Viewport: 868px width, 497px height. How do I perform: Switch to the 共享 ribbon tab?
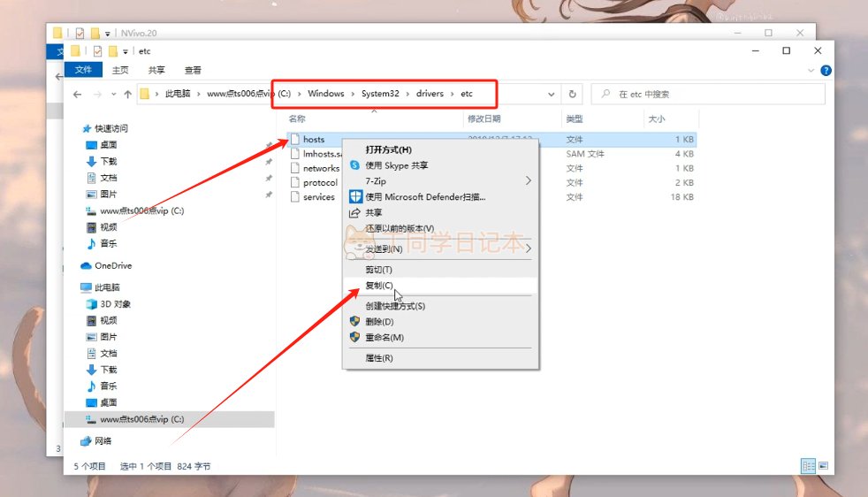point(156,70)
